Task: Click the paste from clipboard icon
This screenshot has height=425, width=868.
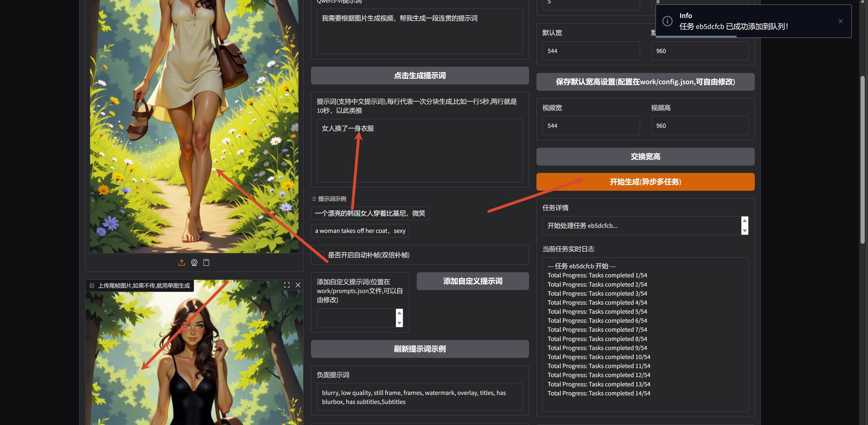Action: pyautogui.click(x=207, y=263)
